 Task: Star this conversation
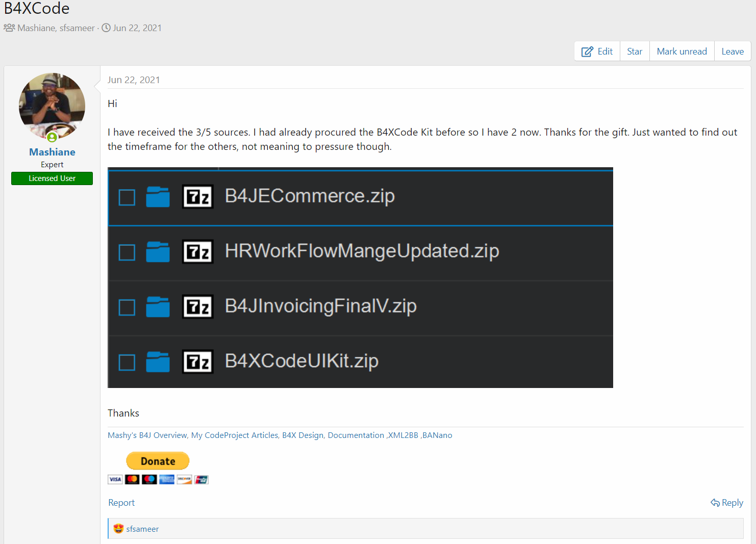coord(635,51)
